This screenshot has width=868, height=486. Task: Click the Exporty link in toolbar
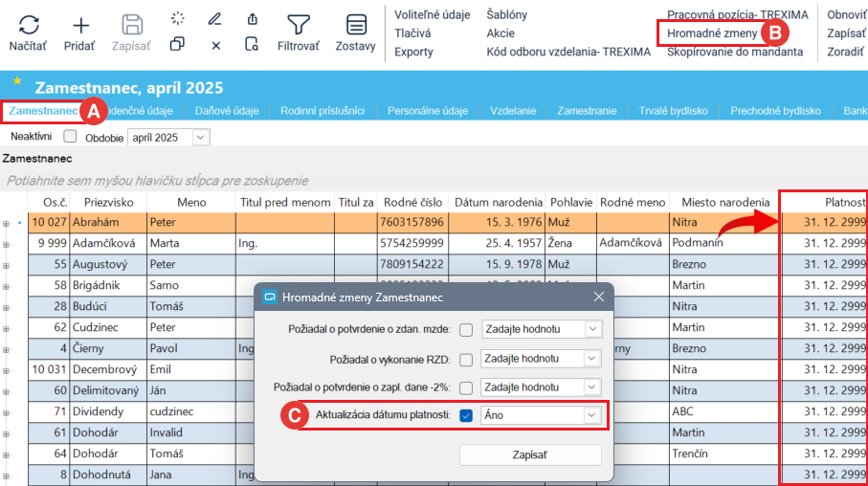pos(413,52)
